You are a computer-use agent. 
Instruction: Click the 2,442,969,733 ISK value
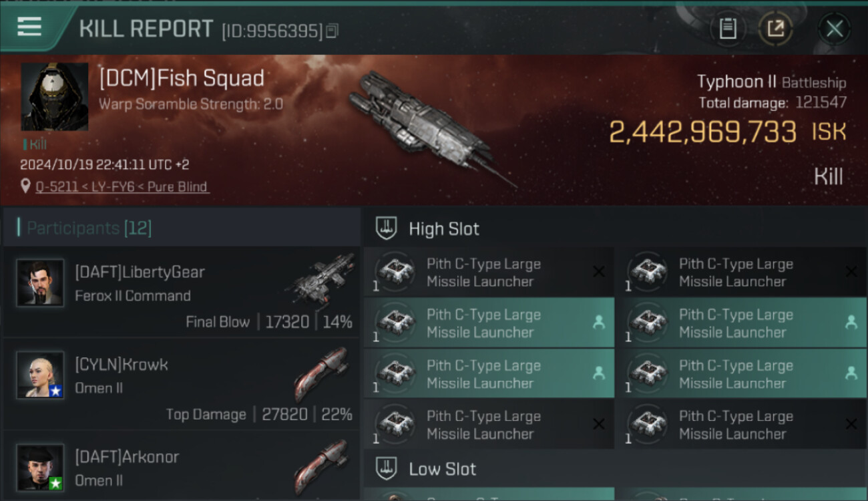(703, 132)
